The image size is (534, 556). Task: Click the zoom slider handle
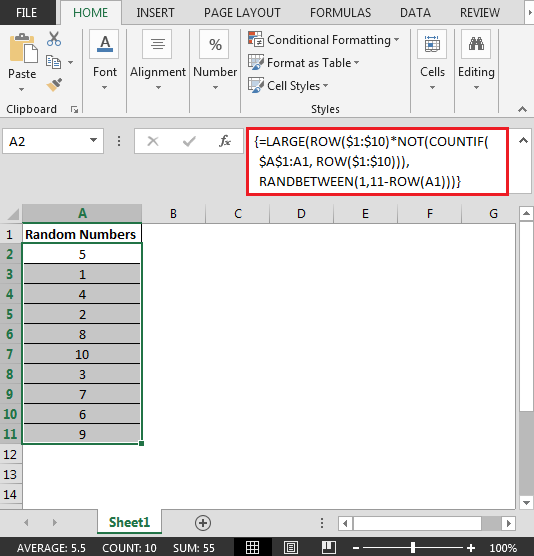coord(413,547)
